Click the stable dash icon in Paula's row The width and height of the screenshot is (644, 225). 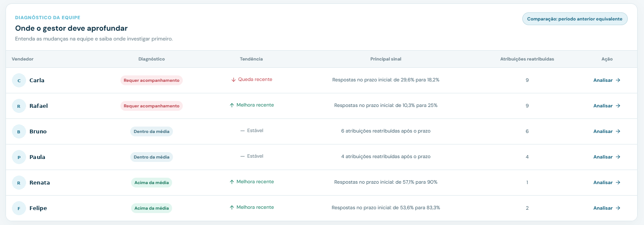point(243,156)
